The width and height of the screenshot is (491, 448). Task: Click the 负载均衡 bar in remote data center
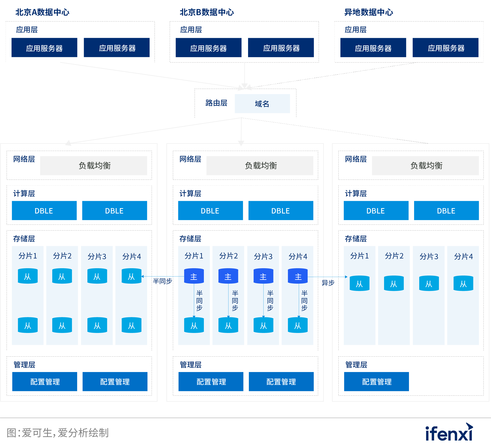[x=425, y=166]
